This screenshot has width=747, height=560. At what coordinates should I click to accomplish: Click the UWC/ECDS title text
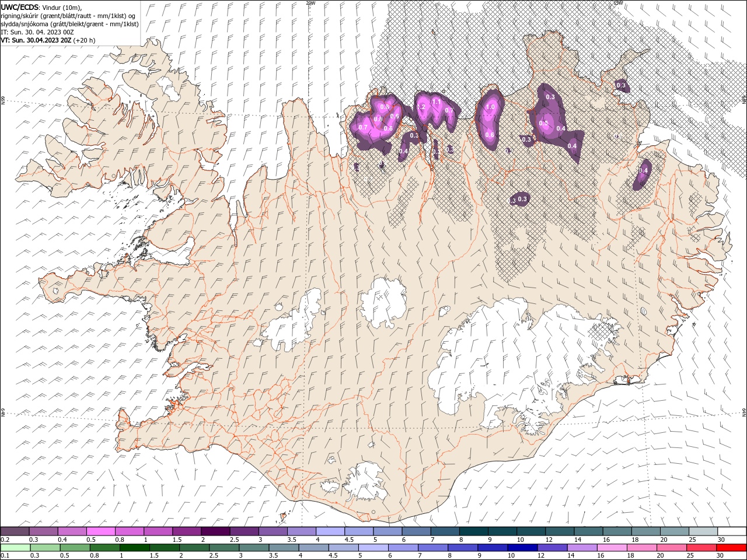click(20, 7)
